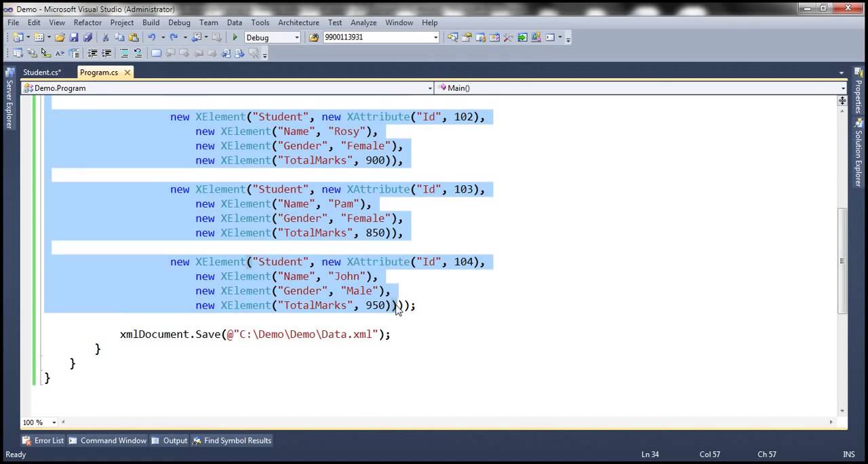Click the horizontal scrollbar right arrow

point(831,422)
